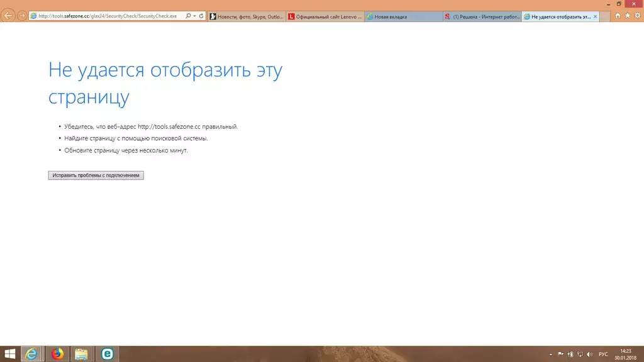The image size is (644, 362).
Task: Switch to the Новая вкладка tab
Action: (x=403, y=16)
